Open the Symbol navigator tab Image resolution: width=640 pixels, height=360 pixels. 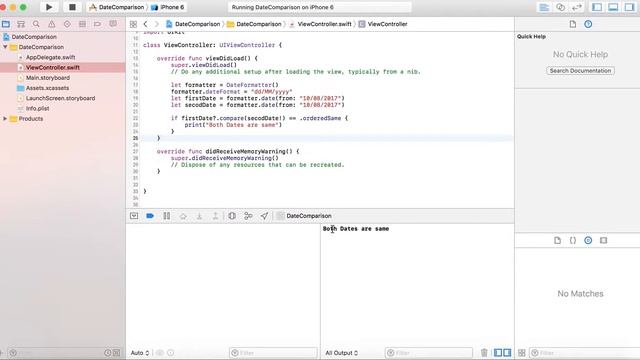click(x=21, y=24)
